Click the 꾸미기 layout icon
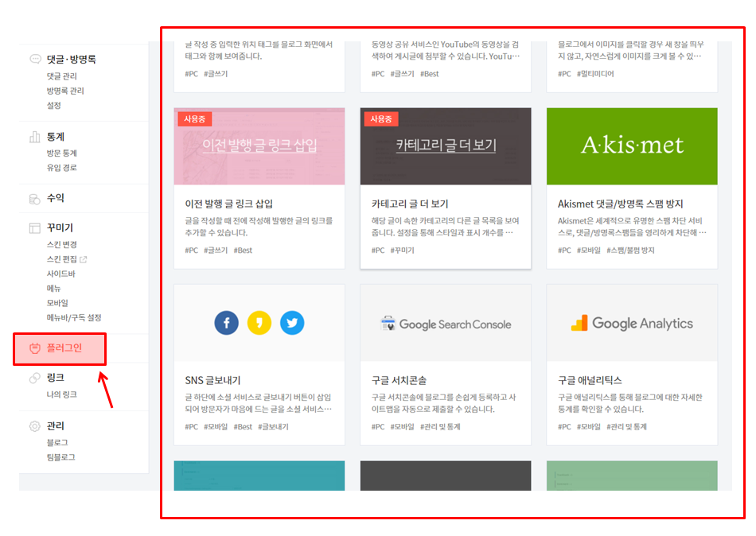Viewport: 756px width, 536px height. [x=35, y=228]
